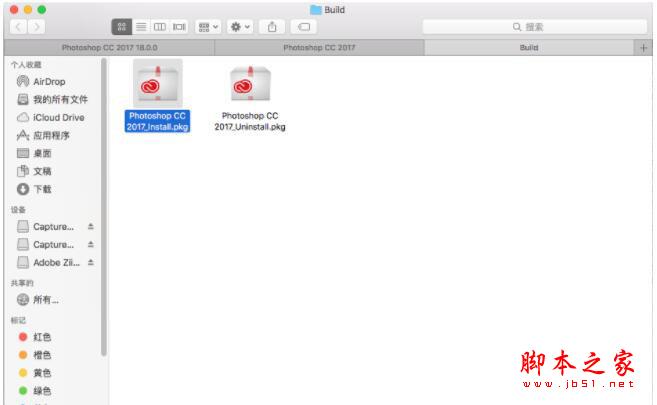657x405 pixels.
Task: Switch to icon view mode
Action: (x=122, y=27)
